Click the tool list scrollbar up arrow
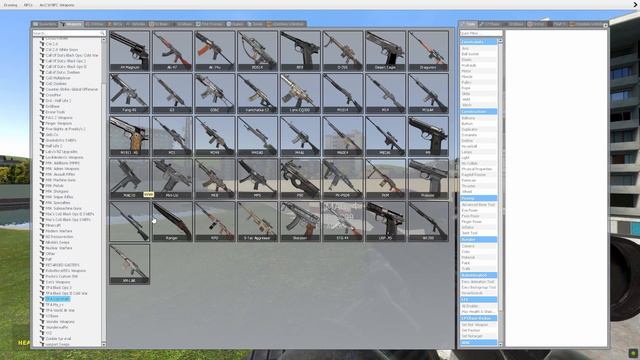This screenshot has width=640, height=360. point(500,41)
